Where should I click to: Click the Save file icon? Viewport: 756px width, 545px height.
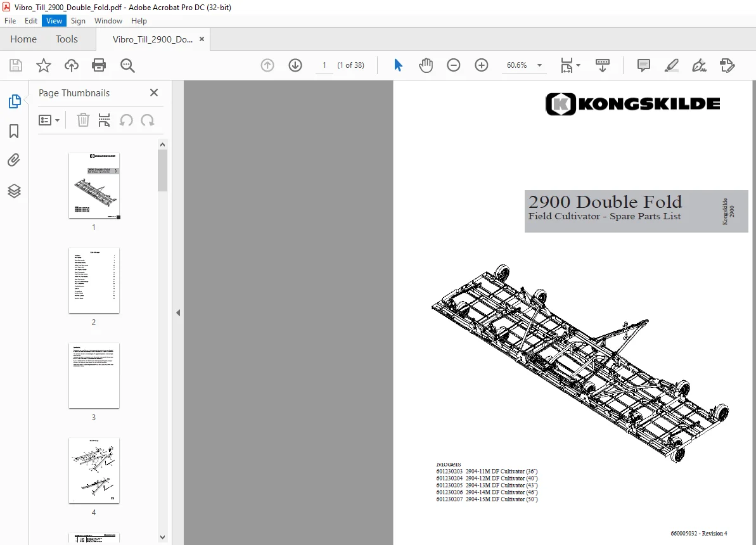point(16,65)
